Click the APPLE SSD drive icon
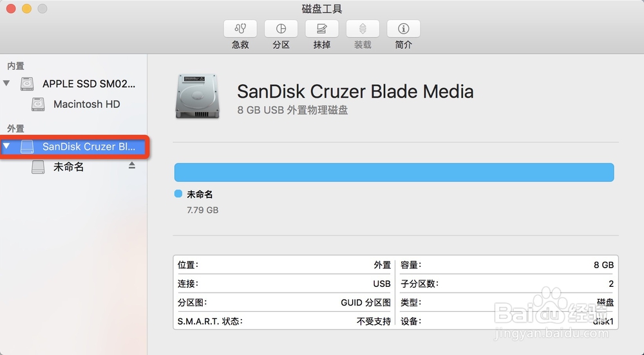The width and height of the screenshot is (644, 355). point(27,84)
